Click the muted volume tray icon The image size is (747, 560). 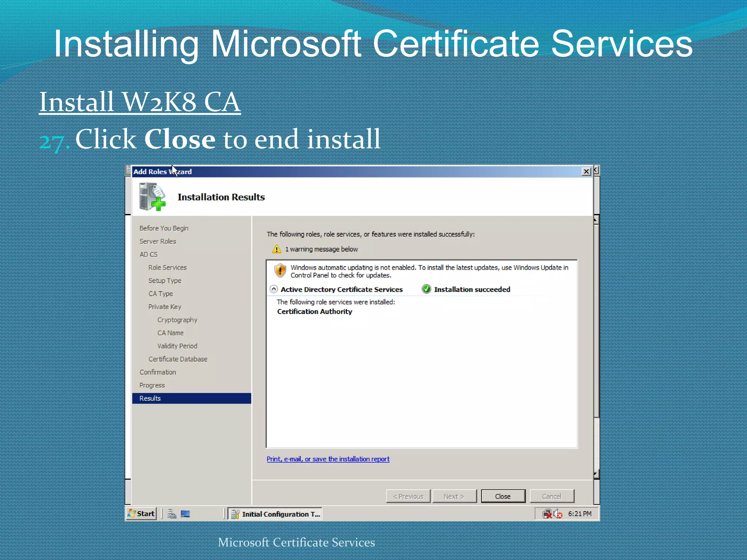point(558,514)
